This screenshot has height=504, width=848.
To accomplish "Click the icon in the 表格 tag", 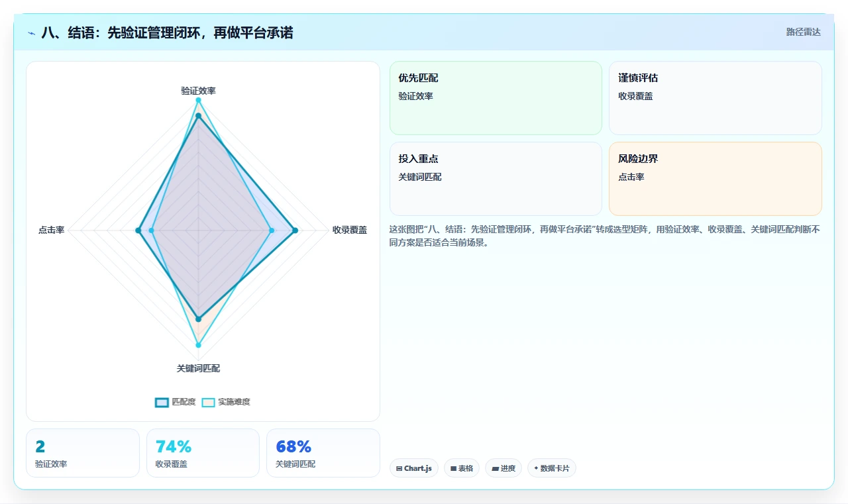I will (453, 468).
